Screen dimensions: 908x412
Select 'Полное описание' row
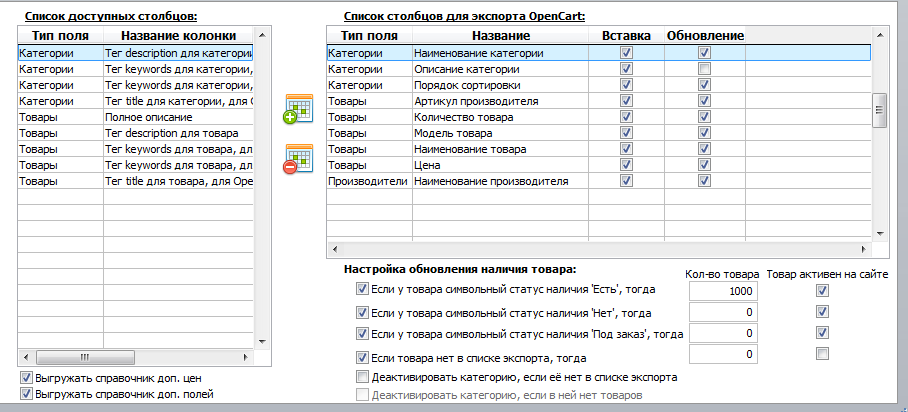click(136, 117)
